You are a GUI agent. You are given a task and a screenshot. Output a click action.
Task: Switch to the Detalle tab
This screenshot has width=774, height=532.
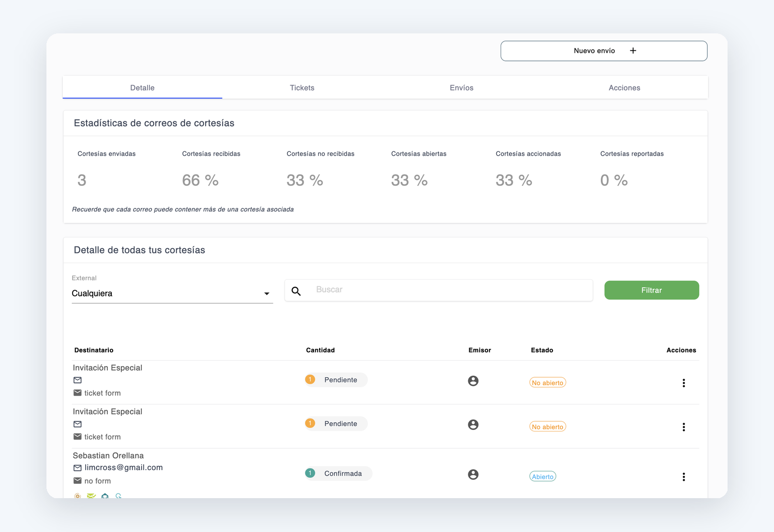(142, 88)
